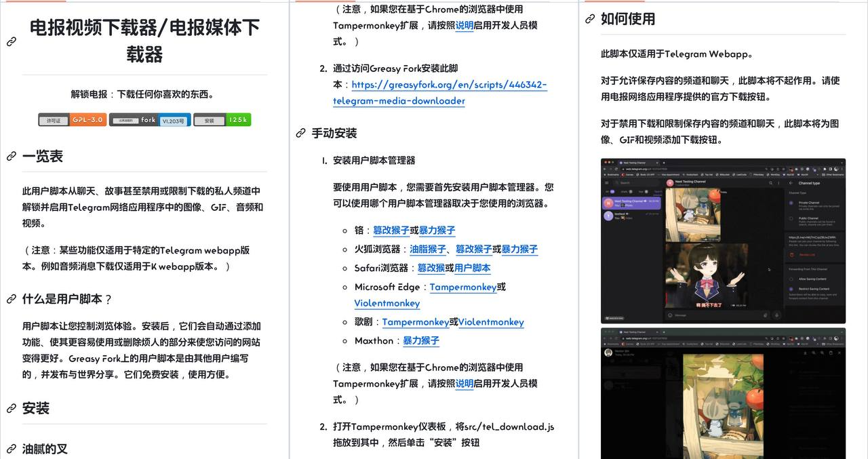The width and height of the screenshot is (868, 459).
Task: Open Violentmonkey link in the 歌剧 row
Action: pos(491,323)
